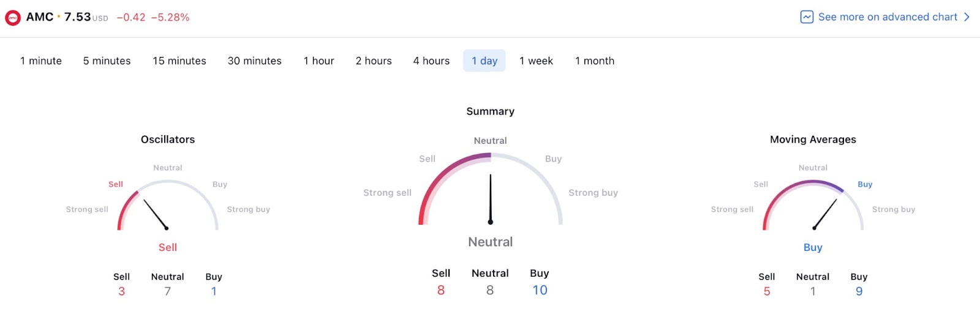Click the Oscillators heading
Viewport: 980px width, 314px height.
pyautogui.click(x=168, y=140)
